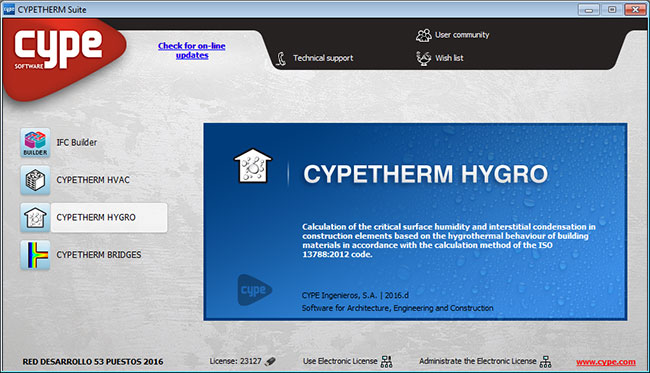
Task: Click the large house icon in the blue banner
Action: (x=253, y=166)
